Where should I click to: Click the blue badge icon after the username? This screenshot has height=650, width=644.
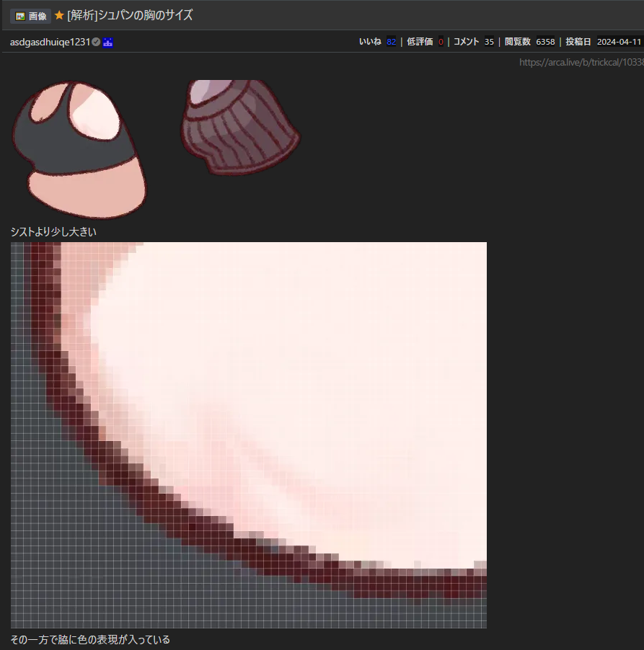108,43
